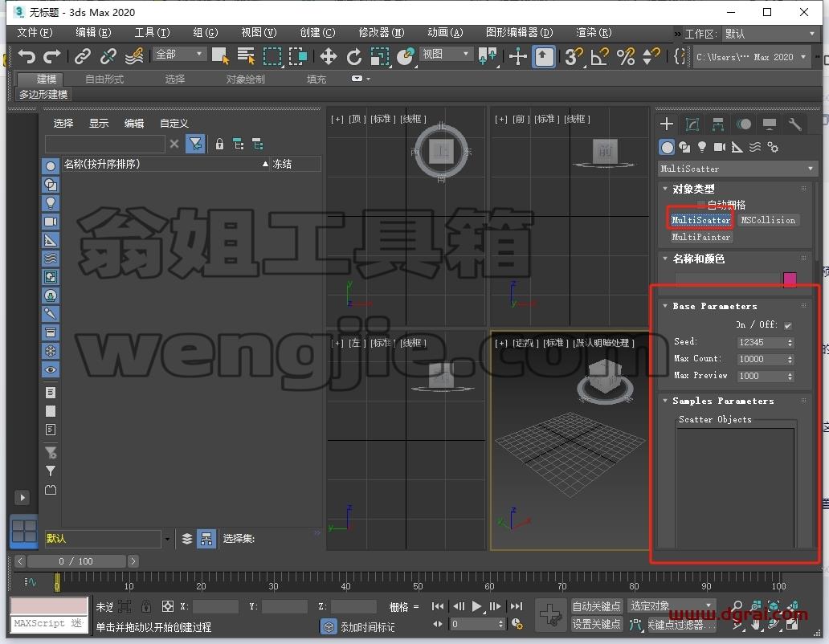Select the Systems category gears icon
829x644 pixels.
[x=773, y=148]
